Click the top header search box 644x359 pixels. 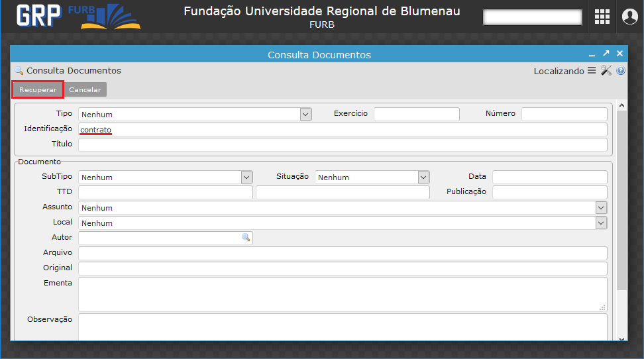pyautogui.click(x=533, y=17)
